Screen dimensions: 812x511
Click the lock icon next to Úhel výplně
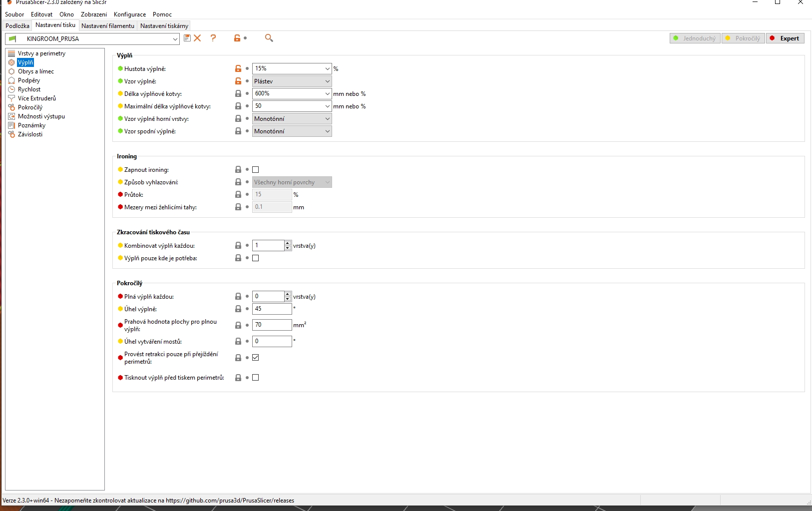pyautogui.click(x=238, y=309)
